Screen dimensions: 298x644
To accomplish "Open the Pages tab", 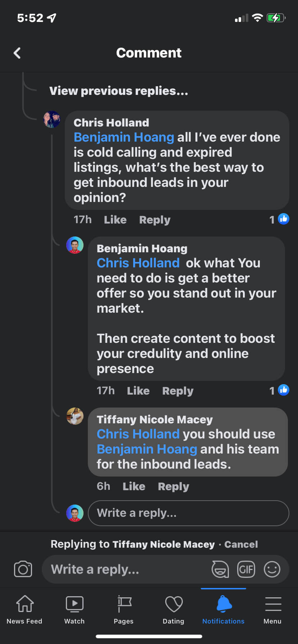I will 124,610.
